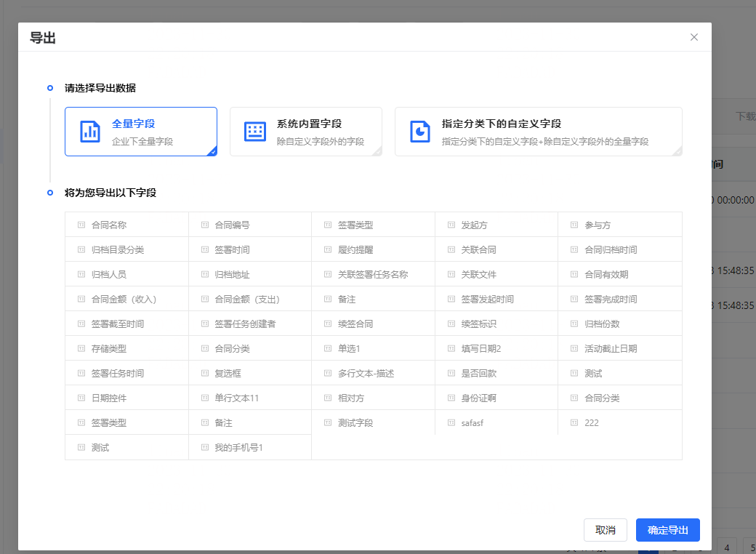This screenshot has width=756, height=554.
Task: Click the 填写日期2 field text
Action: tap(481, 348)
